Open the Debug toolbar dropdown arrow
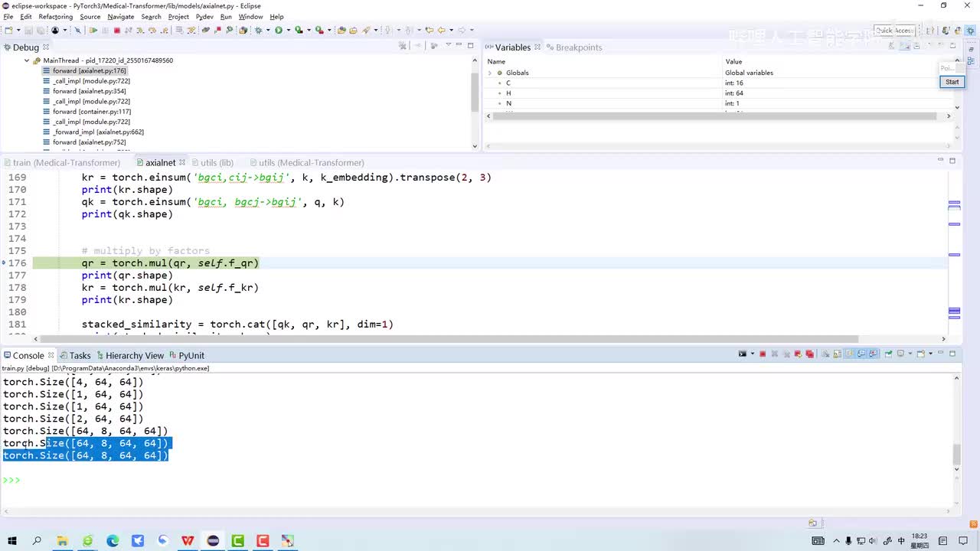 tap(266, 31)
